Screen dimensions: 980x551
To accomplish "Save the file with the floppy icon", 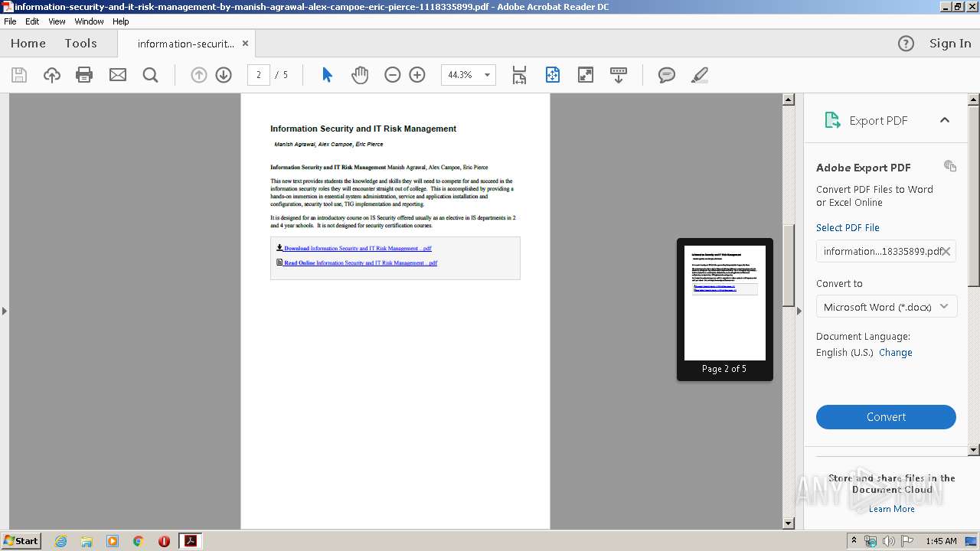I will (19, 75).
